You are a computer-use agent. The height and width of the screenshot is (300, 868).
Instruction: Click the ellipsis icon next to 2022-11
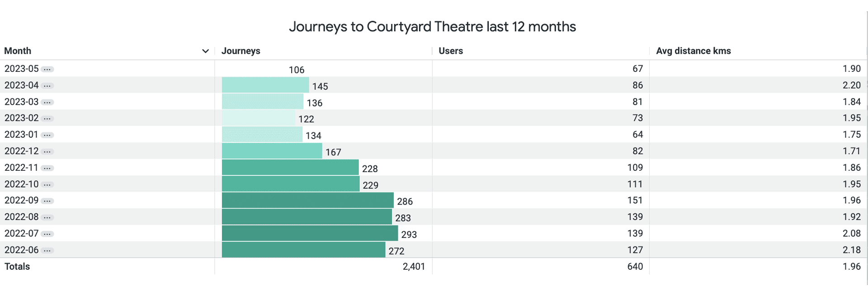[x=47, y=168]
